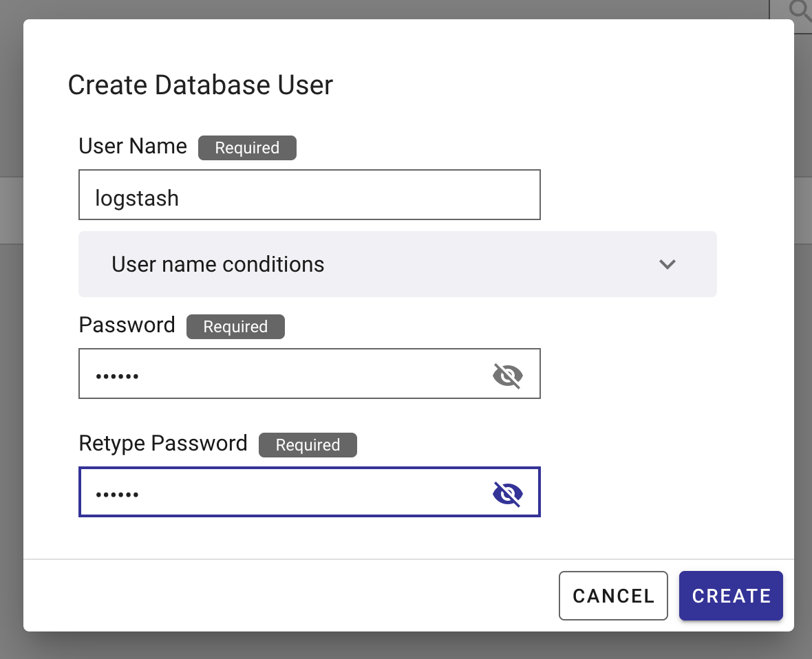
Task: Click the logstash text in User Name
Action: click(137, 198)
